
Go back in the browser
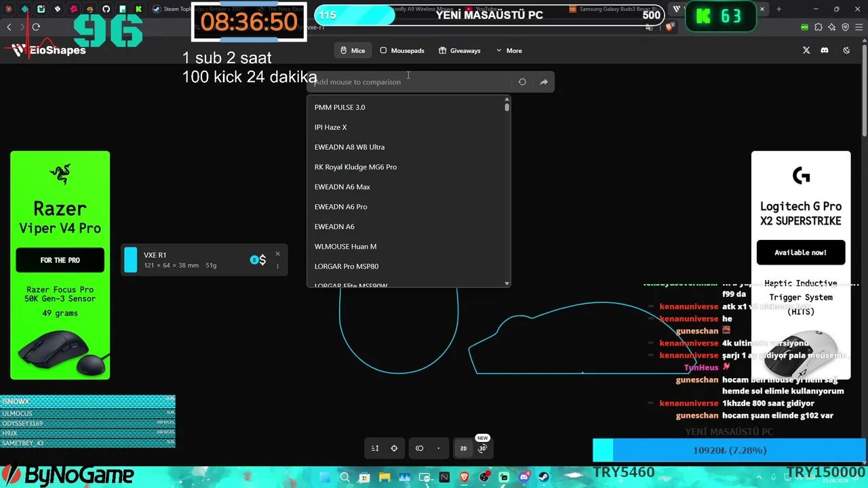9,27
